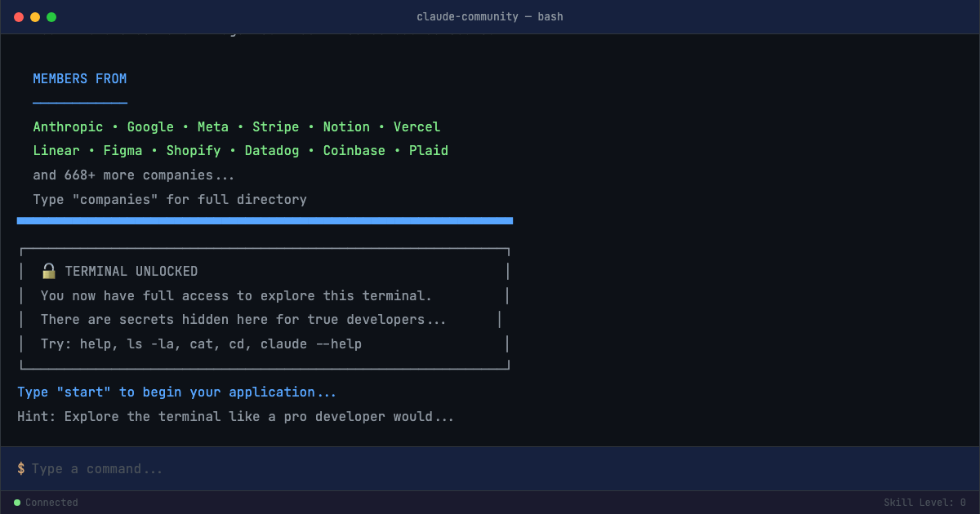Click the "TERMINAL UNLOCKED" heading text
980x514 pixels.
(131, 272)
